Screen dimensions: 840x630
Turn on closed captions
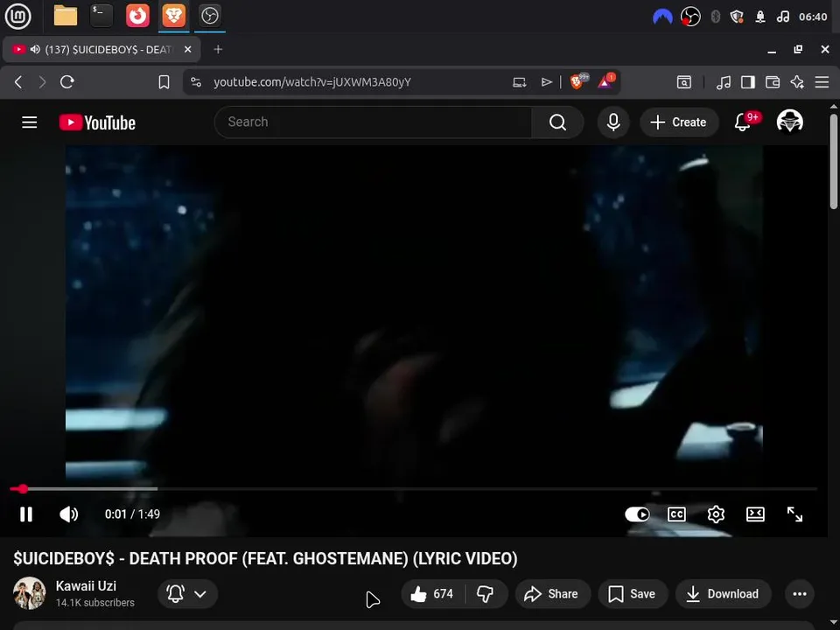[676, 514]
